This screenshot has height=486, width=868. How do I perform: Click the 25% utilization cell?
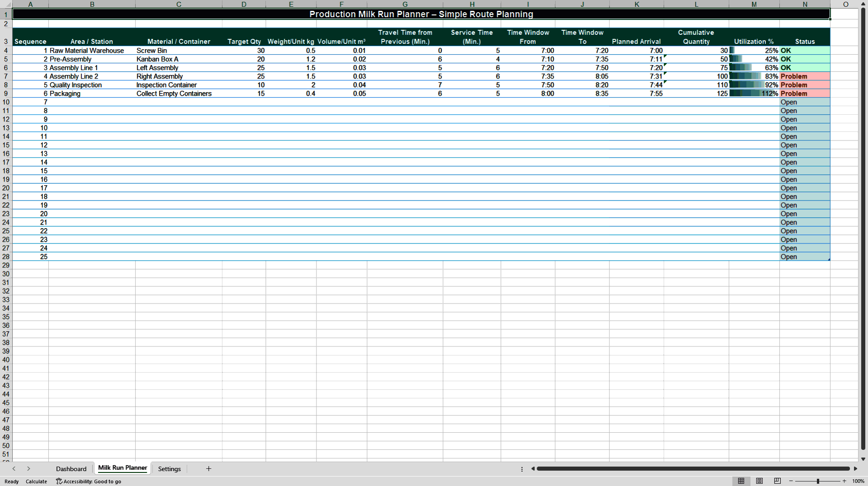coord(754,51)
